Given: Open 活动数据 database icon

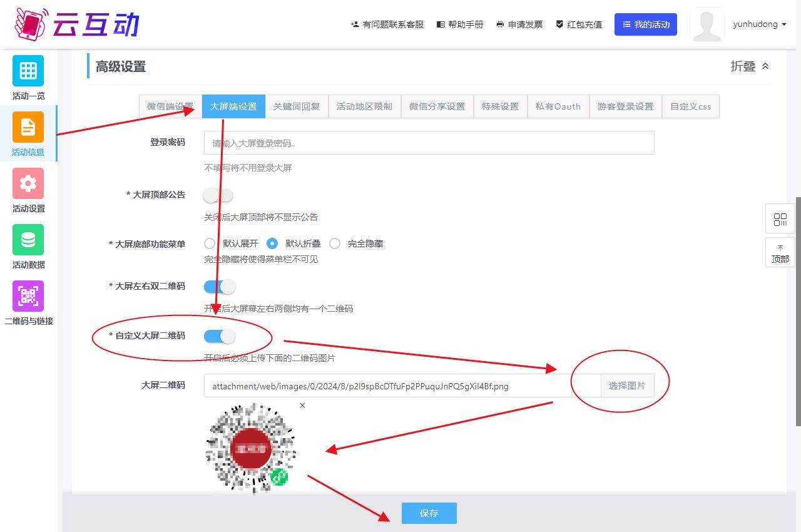Looking at the screenshot, I should click(28, 240).
